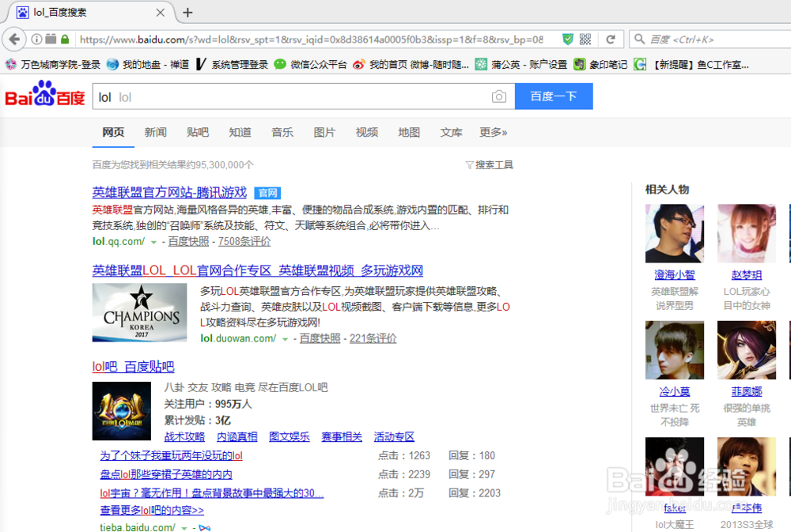Open the 万色城商学院-登录 bookmark

point(53,65)
